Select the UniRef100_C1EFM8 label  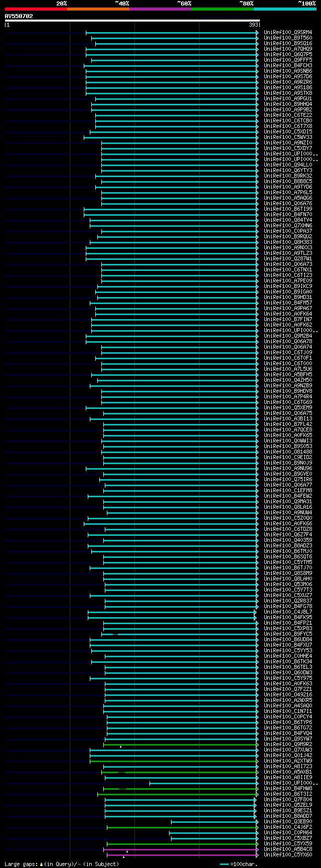288,491
